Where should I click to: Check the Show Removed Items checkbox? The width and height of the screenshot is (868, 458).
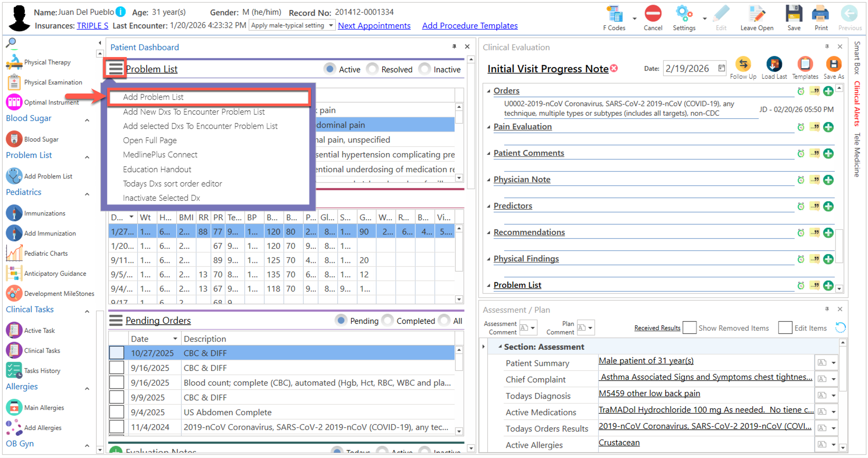click(690, 328)
